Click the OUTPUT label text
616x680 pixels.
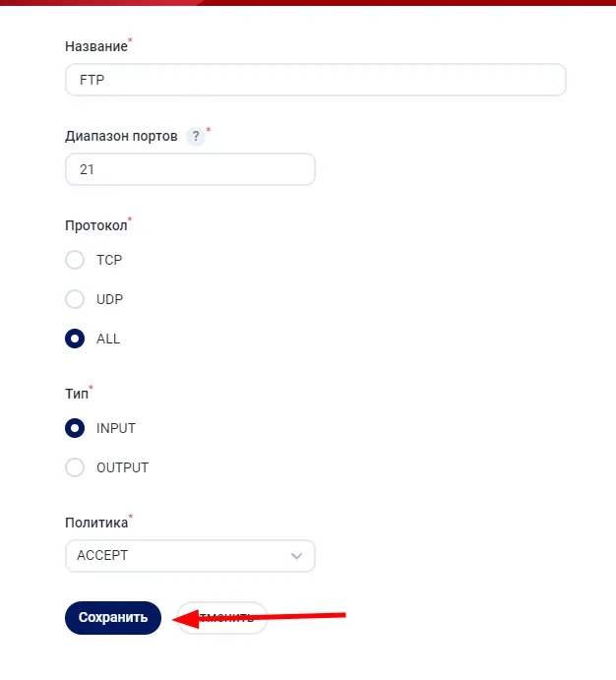pyautogui.click(x=122, y=467)
